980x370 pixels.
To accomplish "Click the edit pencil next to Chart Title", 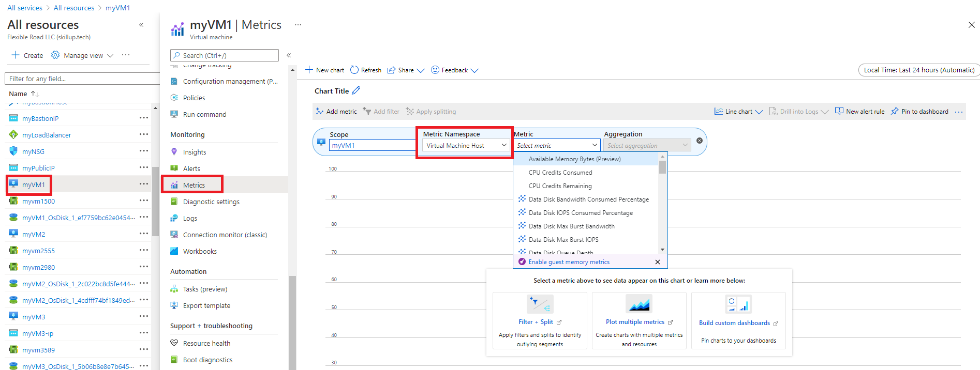I will pyautogui.click(x=356, y=90).
